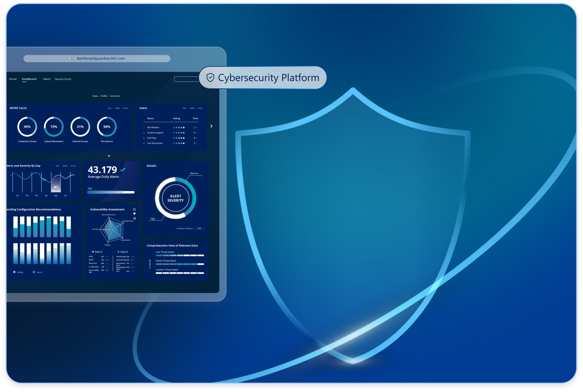Viewport: 583px width, 392px height.
Task: Toggle the Stats B legend square
Action: pyautogui.click(x=118, y=252)
